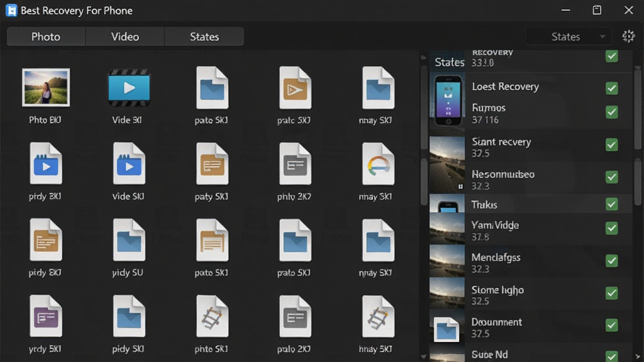Open the settings gear icon
This screenshot has width=644, height=362.
pyautogui.click(x=628, y=36)
